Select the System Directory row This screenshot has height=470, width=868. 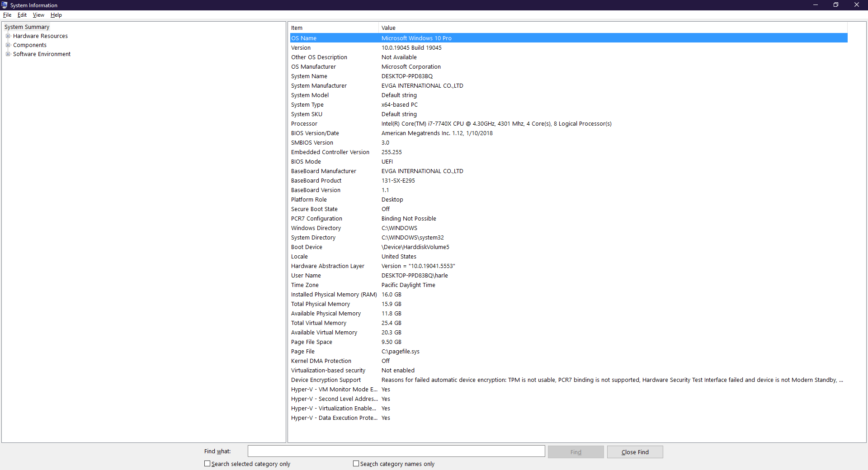(x=569, y=238)
